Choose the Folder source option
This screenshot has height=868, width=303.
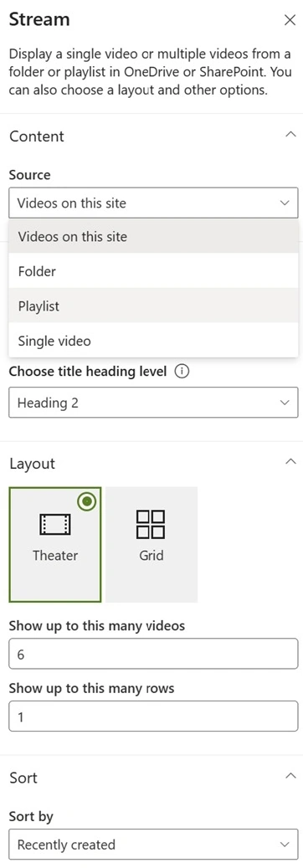coord(153,271)
